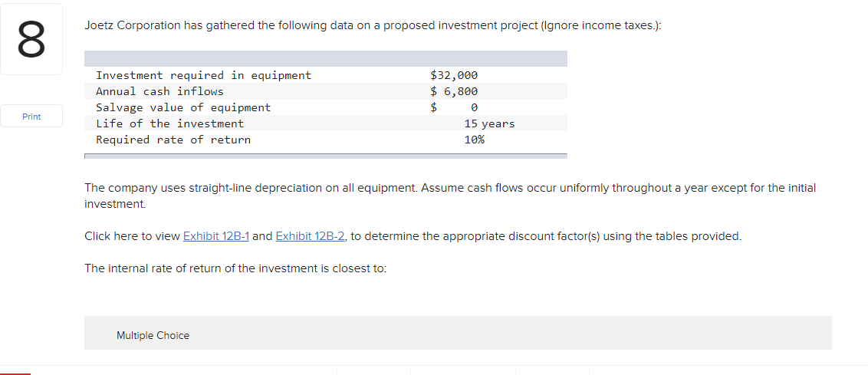Click the Joetz Corporation question sentence
The image size is (868, 375).
(x=373, y=25)
